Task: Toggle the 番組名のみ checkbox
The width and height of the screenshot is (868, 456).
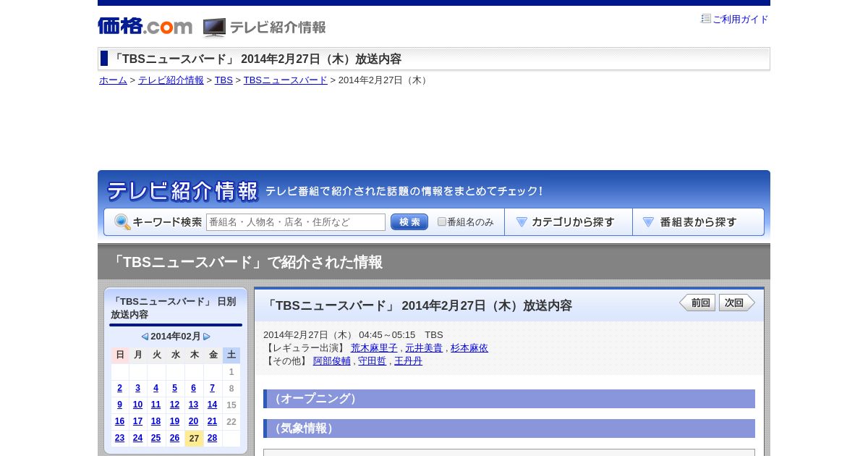Action: click(x=442, y=221)
